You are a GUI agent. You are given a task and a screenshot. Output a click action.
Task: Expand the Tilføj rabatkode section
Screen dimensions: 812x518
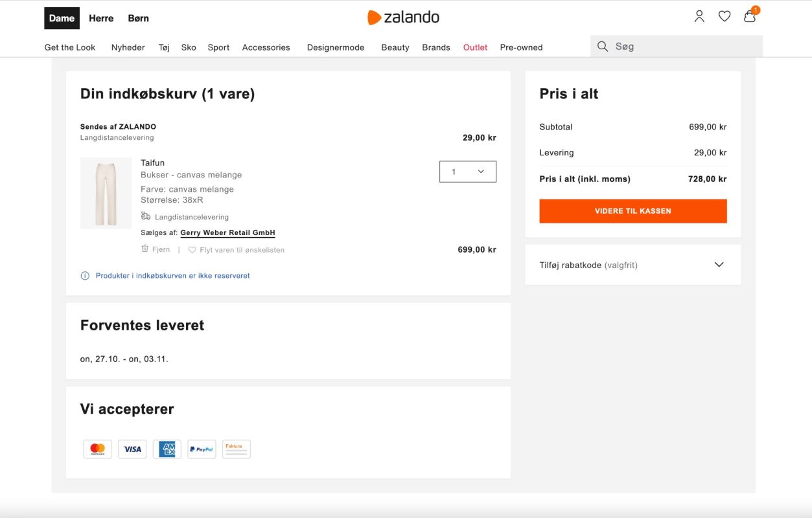pos(719,265)
